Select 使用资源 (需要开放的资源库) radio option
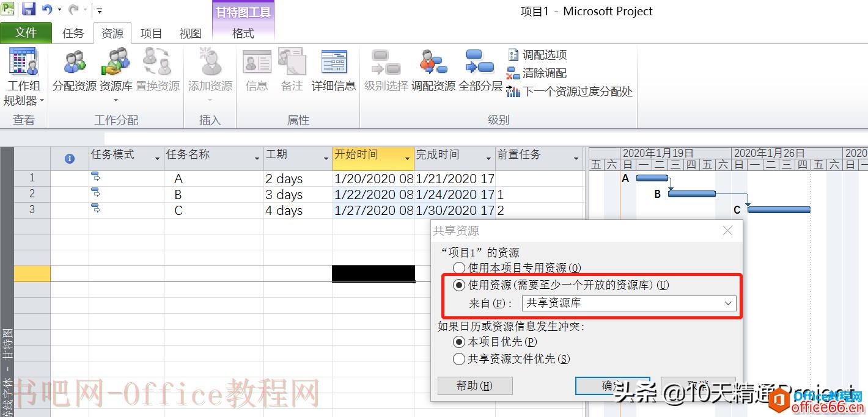The image size is (868, 417). 458,285
